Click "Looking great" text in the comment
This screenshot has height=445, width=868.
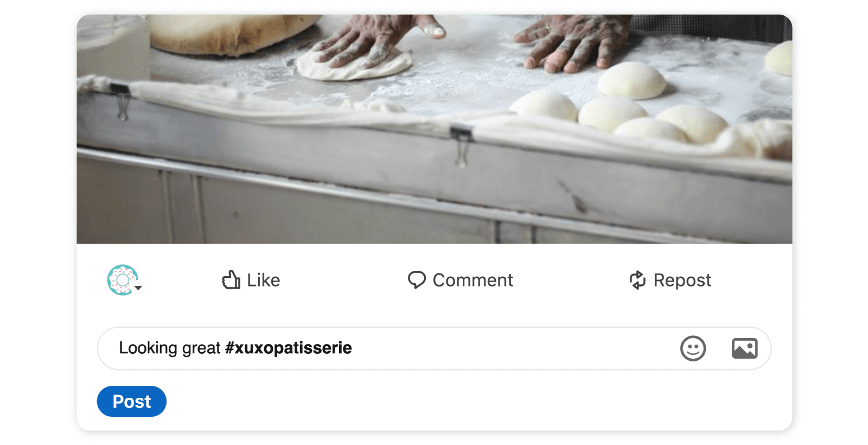click(169, 348)
